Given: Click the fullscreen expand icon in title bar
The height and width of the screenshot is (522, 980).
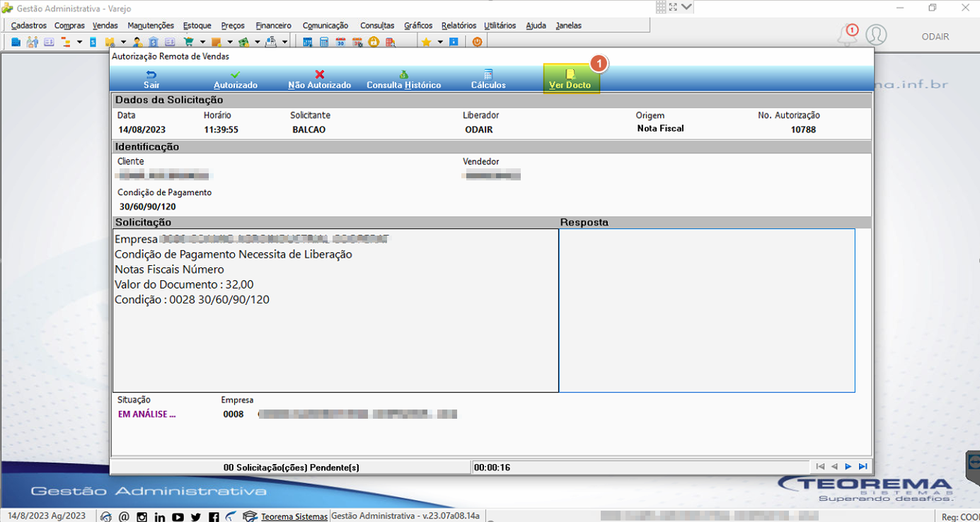Looking at the screenshot, I should 673,7.
